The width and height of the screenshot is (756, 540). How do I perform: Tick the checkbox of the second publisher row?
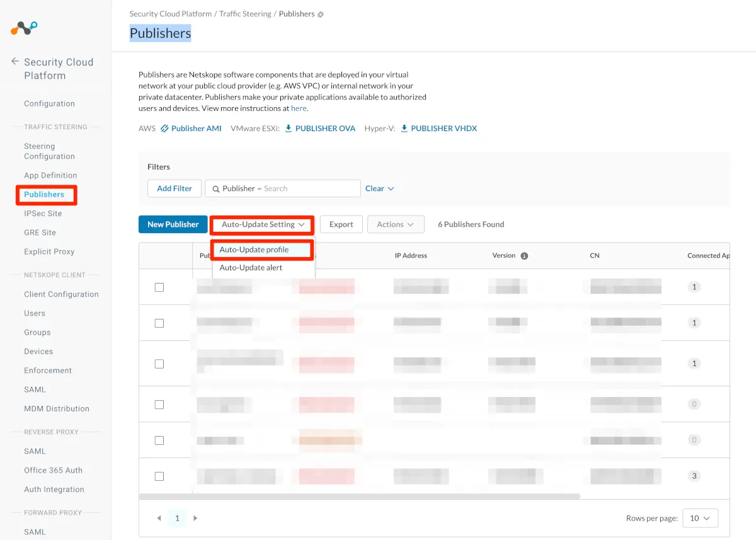pos(159,323)
